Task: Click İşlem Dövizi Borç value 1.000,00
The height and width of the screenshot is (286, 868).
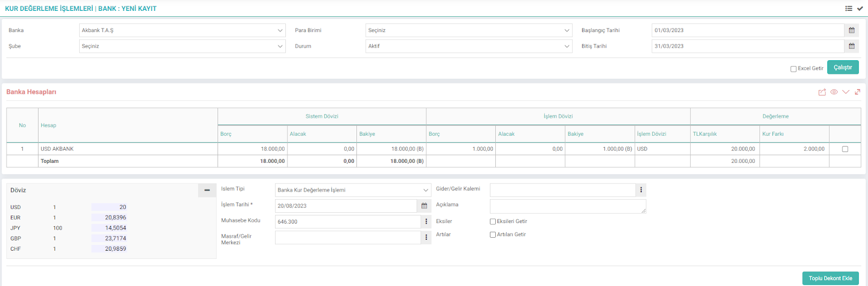Action: [x=483, y=149]
